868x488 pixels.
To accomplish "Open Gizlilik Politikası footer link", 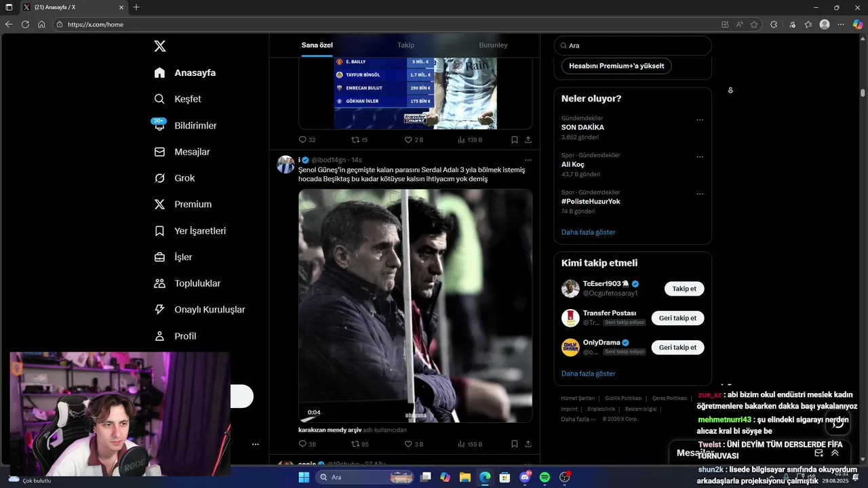I will pos(623,398).
